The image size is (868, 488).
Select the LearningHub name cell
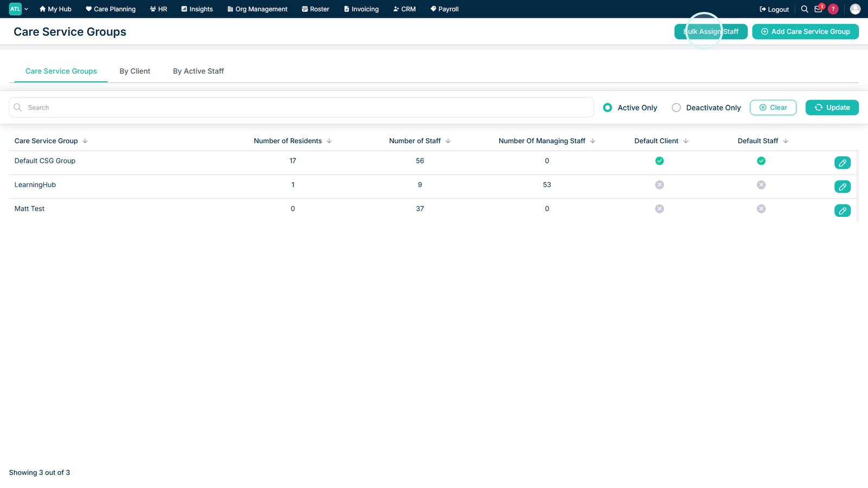(35, 185)
